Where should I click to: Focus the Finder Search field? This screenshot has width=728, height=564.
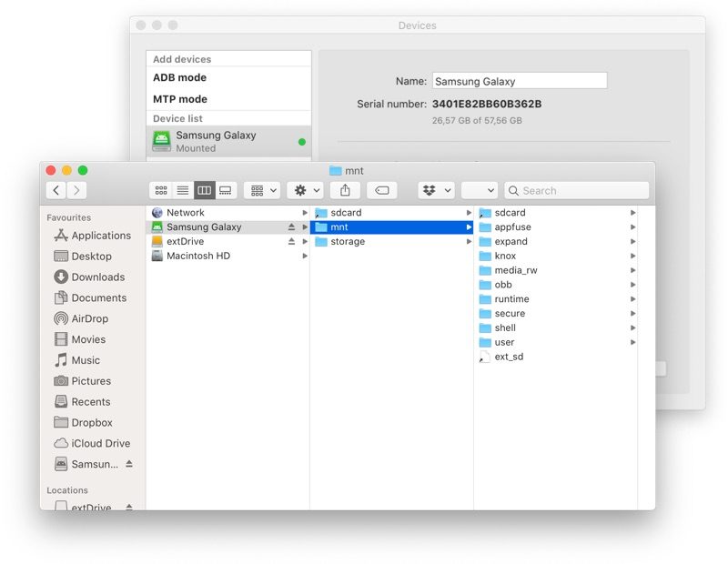tap(577, 190)
